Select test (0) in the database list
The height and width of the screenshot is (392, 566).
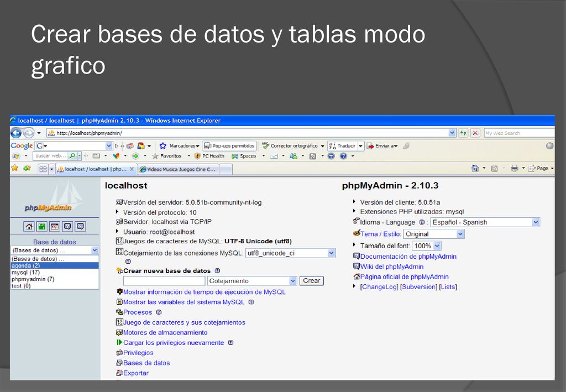tap(55, 286)
